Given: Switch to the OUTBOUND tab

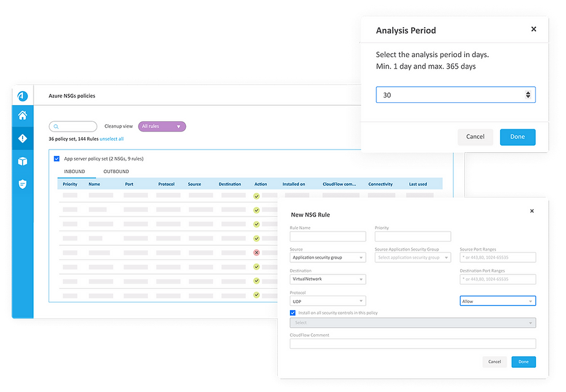Looking at the screenshot, I should pos(116,171).
